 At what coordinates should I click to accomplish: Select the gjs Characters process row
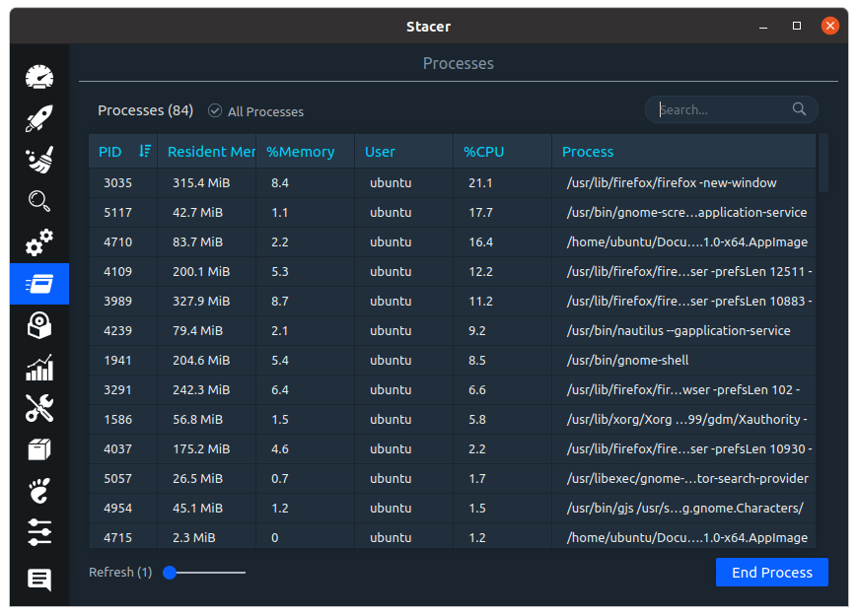452,508
